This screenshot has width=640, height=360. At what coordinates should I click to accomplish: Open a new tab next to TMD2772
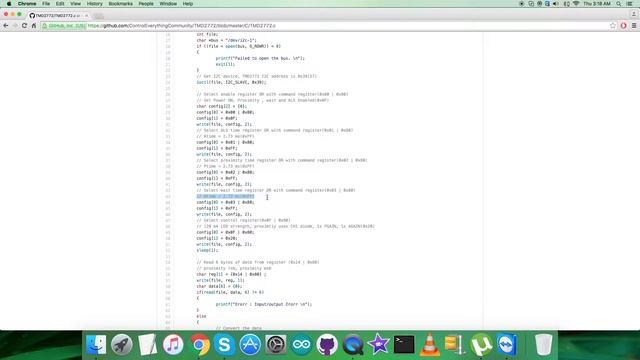coord(98,16)
